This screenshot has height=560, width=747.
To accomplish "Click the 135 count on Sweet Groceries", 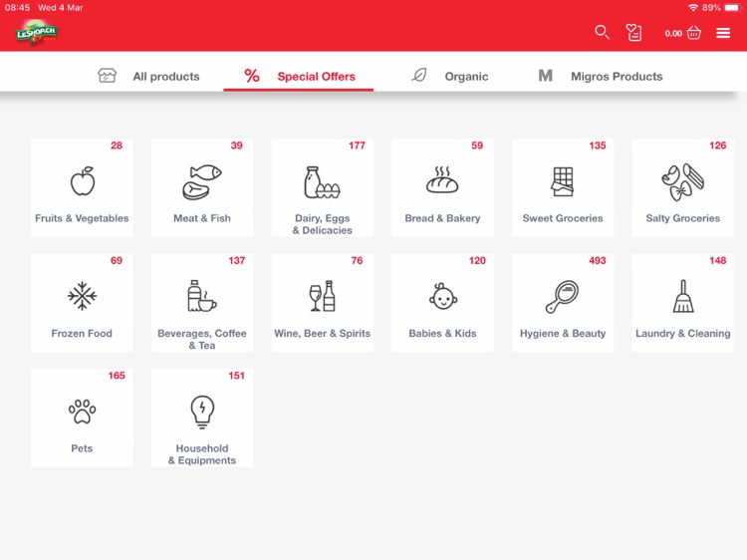I will (598, 145).
